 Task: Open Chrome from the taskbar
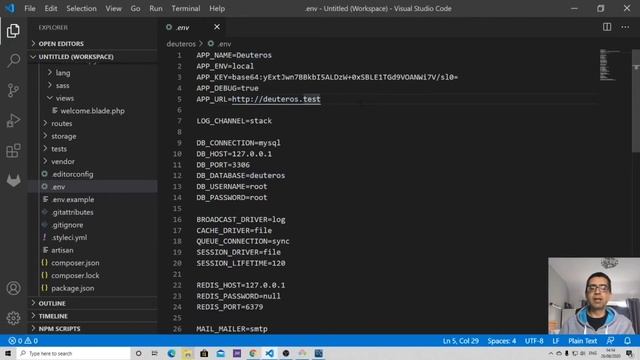tap(253, 353)
